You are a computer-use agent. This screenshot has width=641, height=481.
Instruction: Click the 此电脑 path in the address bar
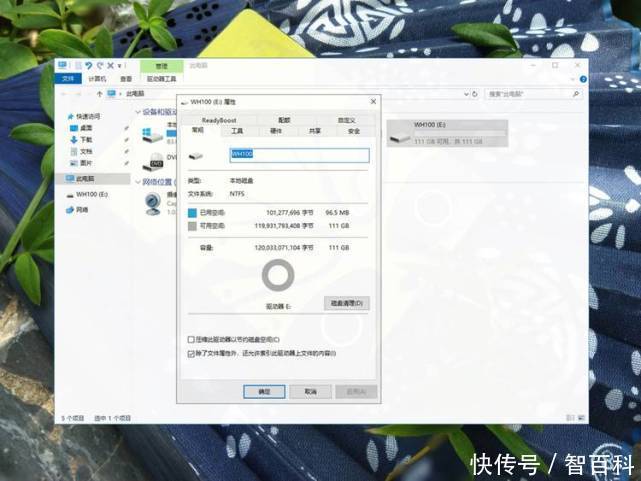click(135, 94)
